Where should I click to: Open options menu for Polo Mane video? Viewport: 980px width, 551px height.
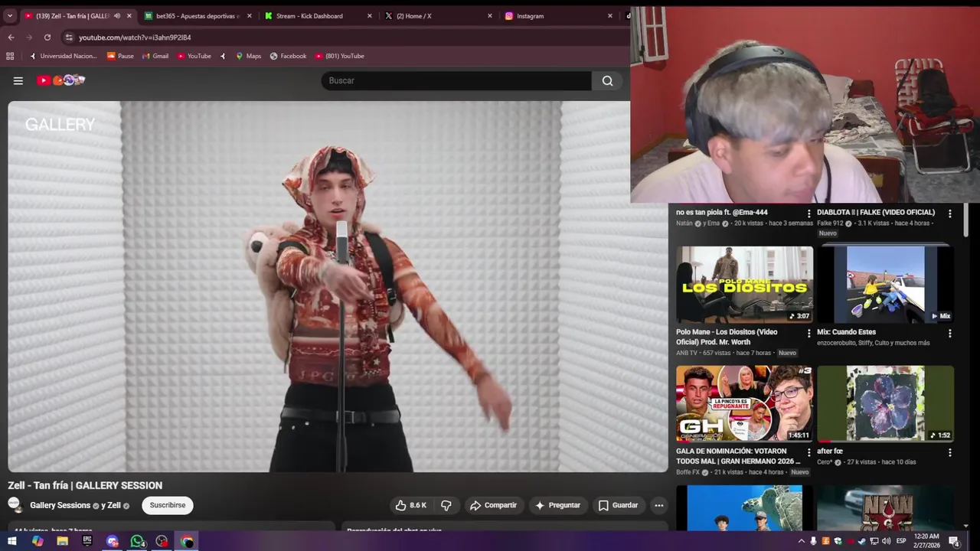pyautogui.click(x=808, y=333)
